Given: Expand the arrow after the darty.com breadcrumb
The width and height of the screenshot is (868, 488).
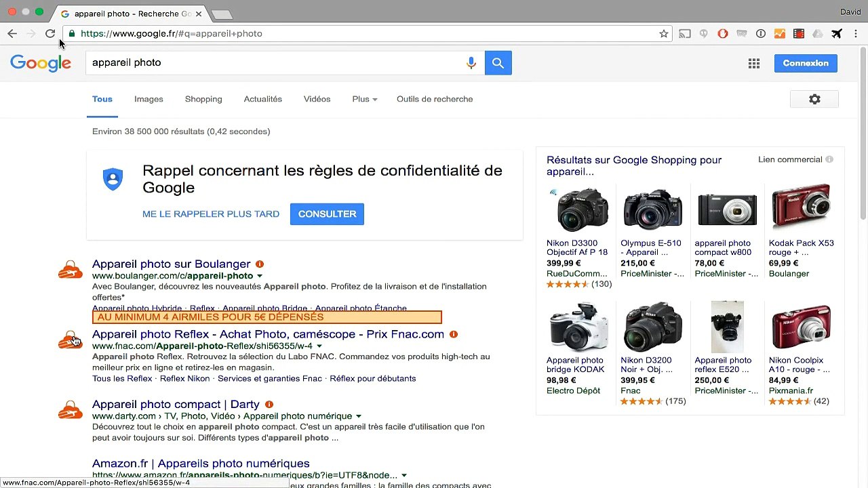Looking at the screenshot, I should pos(358,416).
